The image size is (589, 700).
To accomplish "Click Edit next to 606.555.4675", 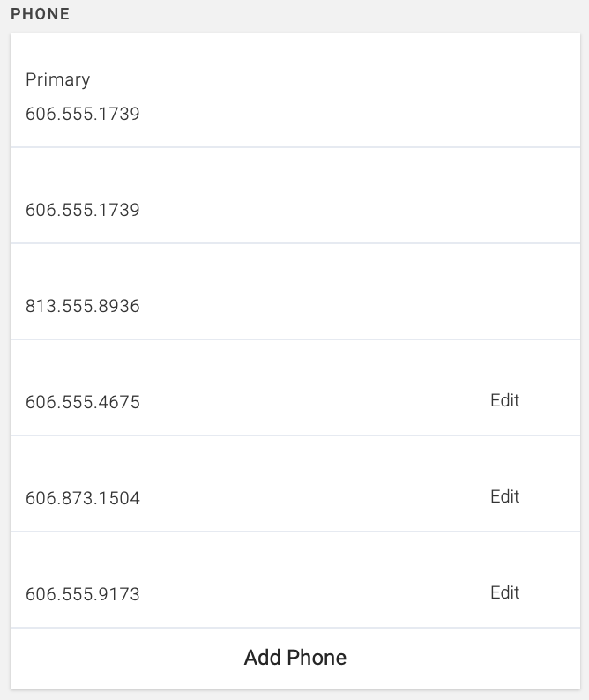I will 504,401.
